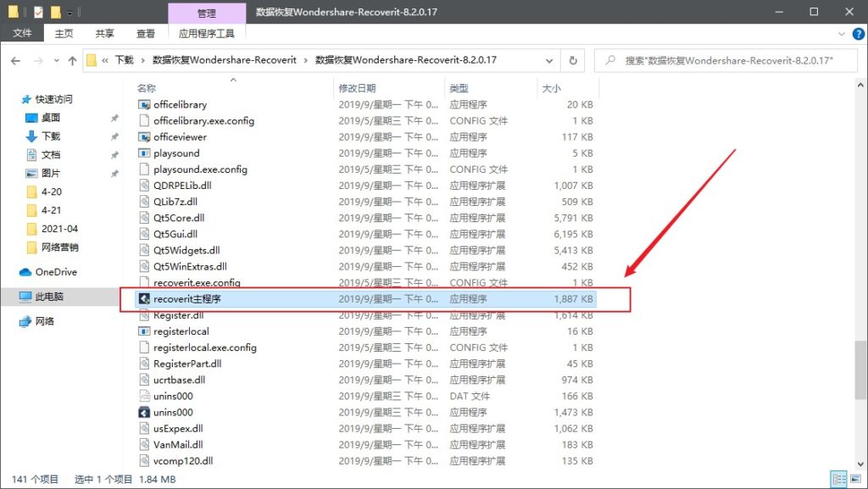Click the scrollbar down arrow
Screen dimensions: 868x489
click(x=860, y=464)
